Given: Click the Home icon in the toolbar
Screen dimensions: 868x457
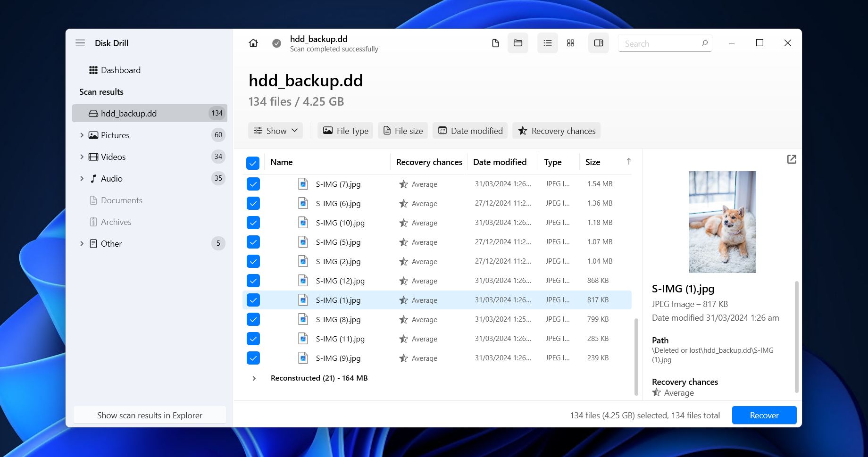Looking at the screenshot, I should coord(253,43).
